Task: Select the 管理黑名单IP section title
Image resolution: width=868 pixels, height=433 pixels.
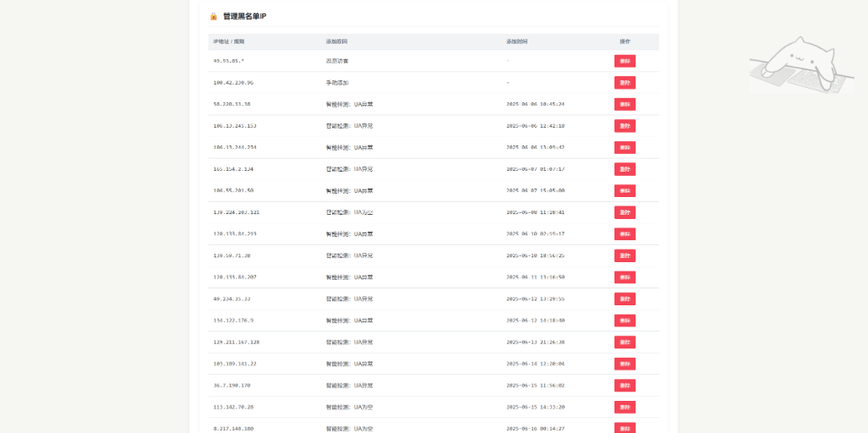Action: 244,16
